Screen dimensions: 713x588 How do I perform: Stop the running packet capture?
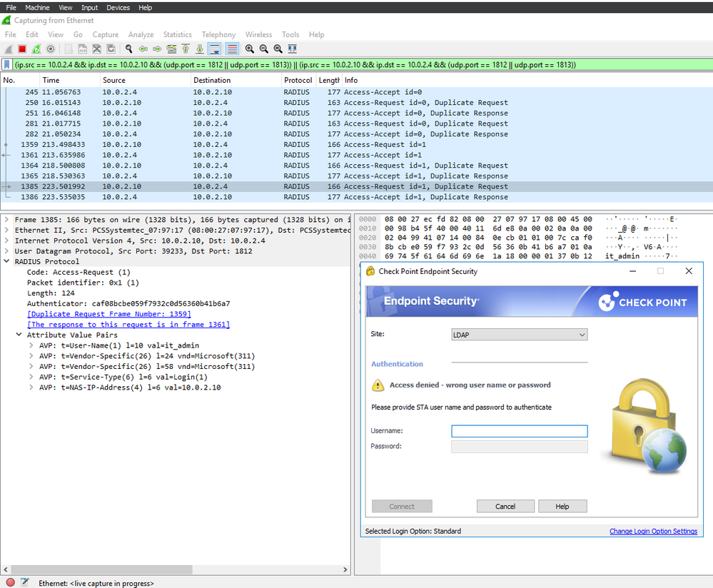coord(22,49)
